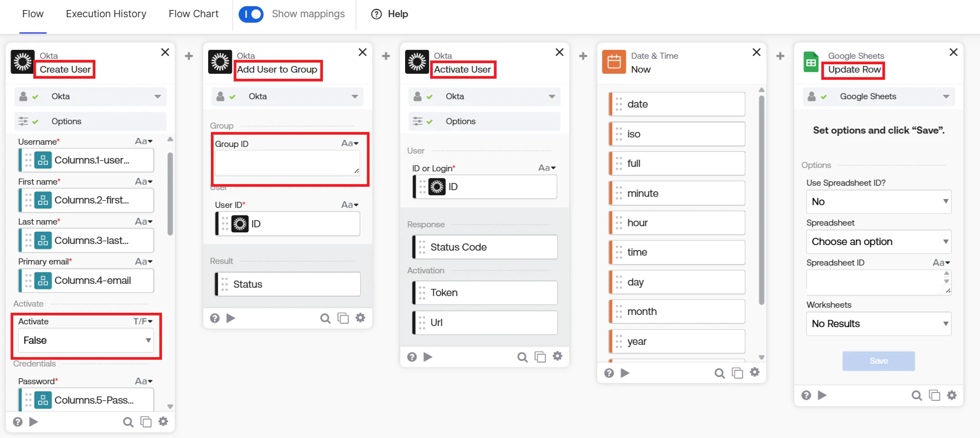Open the Use Spreadsheet ID dropdown
The width and height of the screenshot is (980, 438).
point(879,202)
